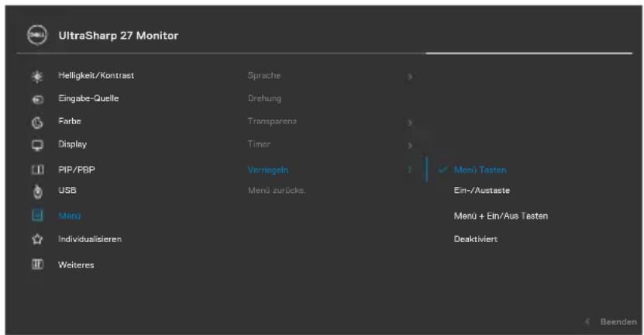Select the Display monitor icon
Screen dimensions: 644x335
pos(37,145)
